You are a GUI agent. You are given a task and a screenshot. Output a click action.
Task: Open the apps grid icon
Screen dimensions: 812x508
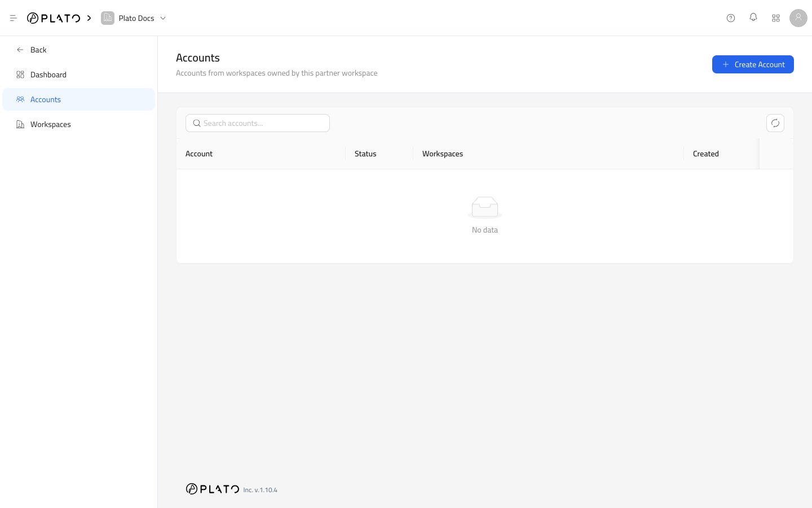pos(776,18)
